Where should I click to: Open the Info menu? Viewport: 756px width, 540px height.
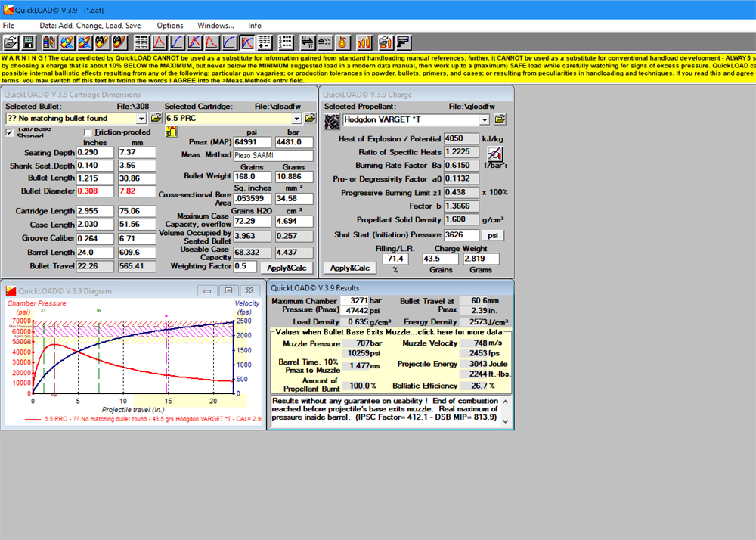tap(255, 26)
